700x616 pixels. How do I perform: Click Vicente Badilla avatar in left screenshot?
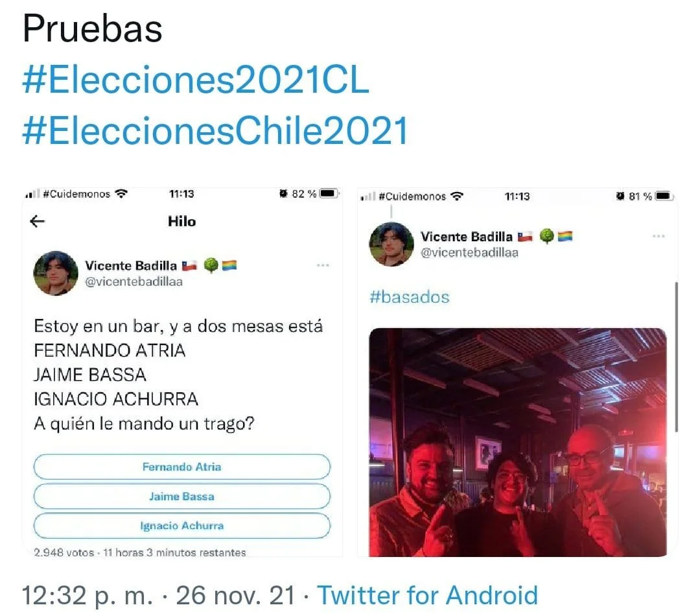tap(56, 273)
